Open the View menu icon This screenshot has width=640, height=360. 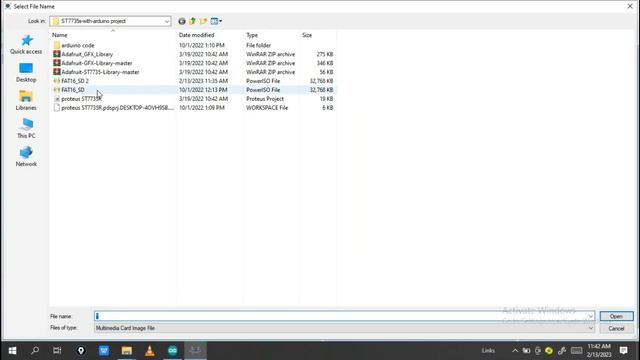pos(216,21)
